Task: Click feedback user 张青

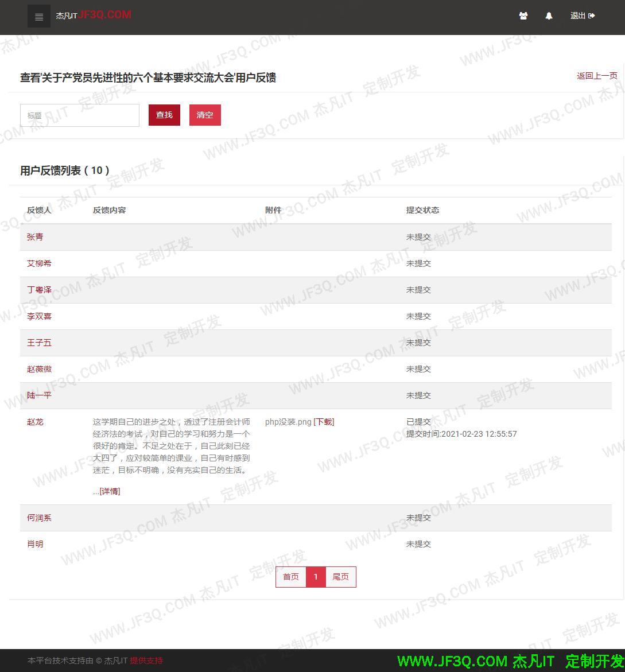Action: (35, 236)
